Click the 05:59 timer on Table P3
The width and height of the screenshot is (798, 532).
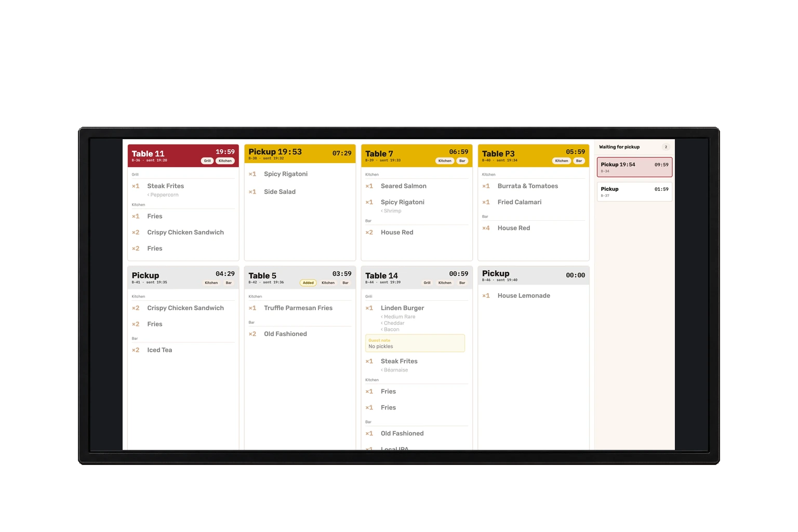(x=576, y=152)
